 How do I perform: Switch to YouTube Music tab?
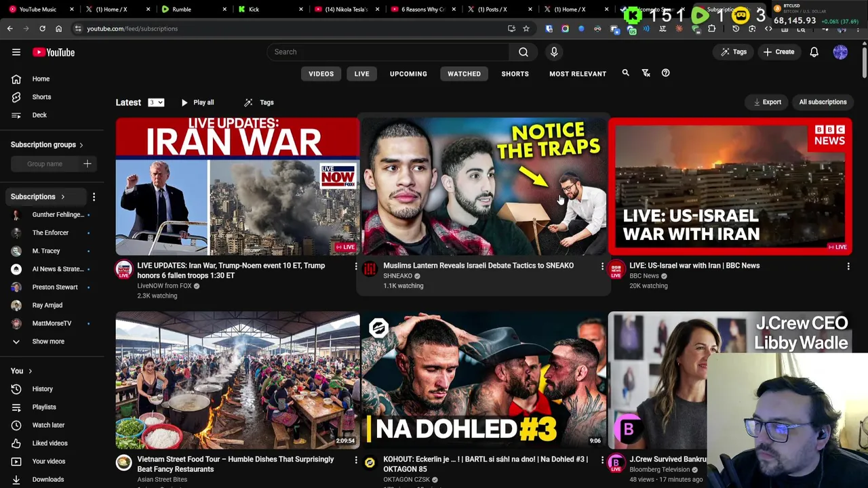[x=37, y=9]
